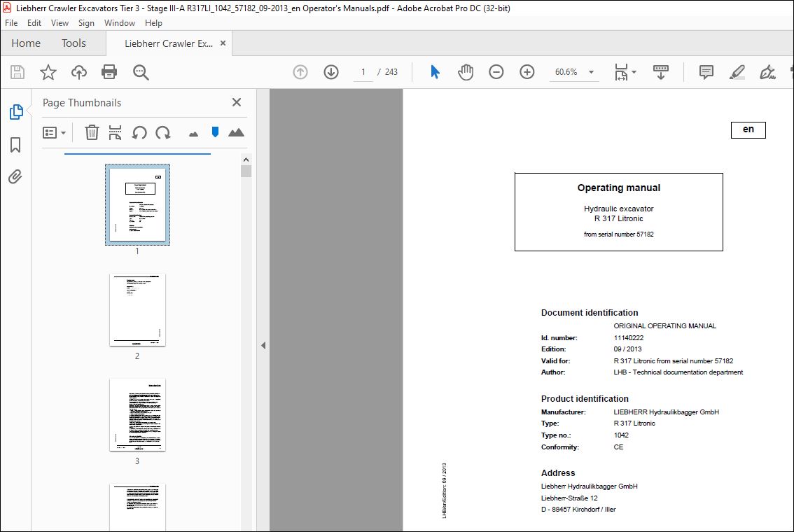Open the Sign menu
Screen dimensions: 794x532
click(86, 23)
